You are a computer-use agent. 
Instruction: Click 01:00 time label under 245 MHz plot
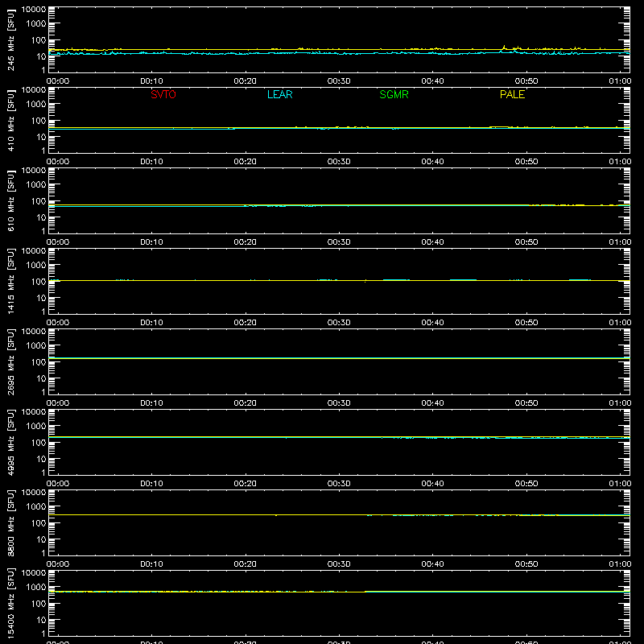click(x=620, y=81)
